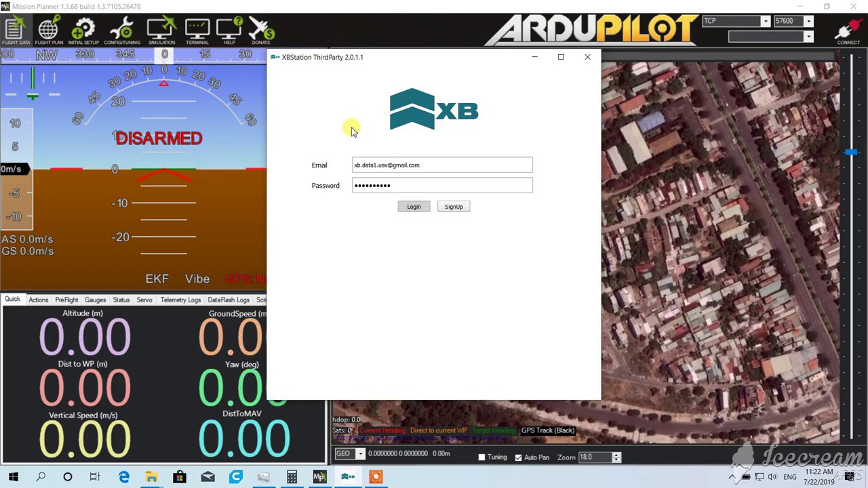
Task: Open Initial Setup screen
Action: 83,31
